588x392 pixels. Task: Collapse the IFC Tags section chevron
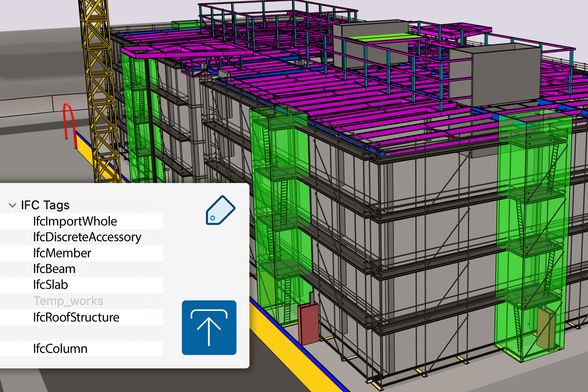tap(12, 205)
